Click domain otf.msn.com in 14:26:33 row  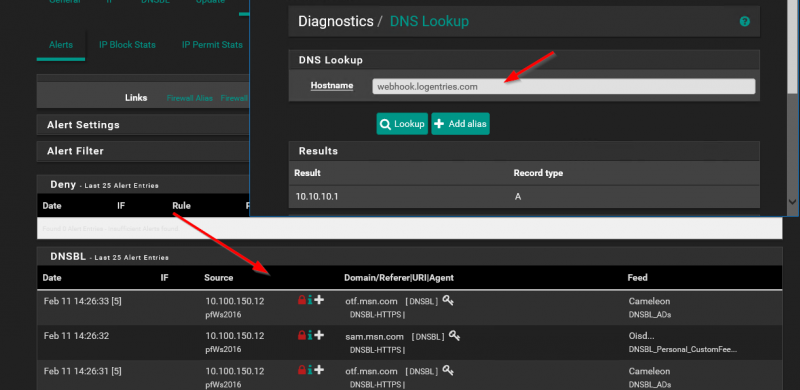(371, 301)
